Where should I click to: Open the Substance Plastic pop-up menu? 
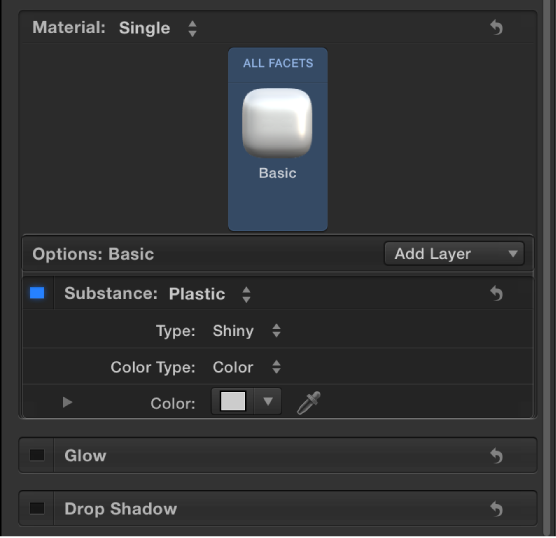coord(210,294)
